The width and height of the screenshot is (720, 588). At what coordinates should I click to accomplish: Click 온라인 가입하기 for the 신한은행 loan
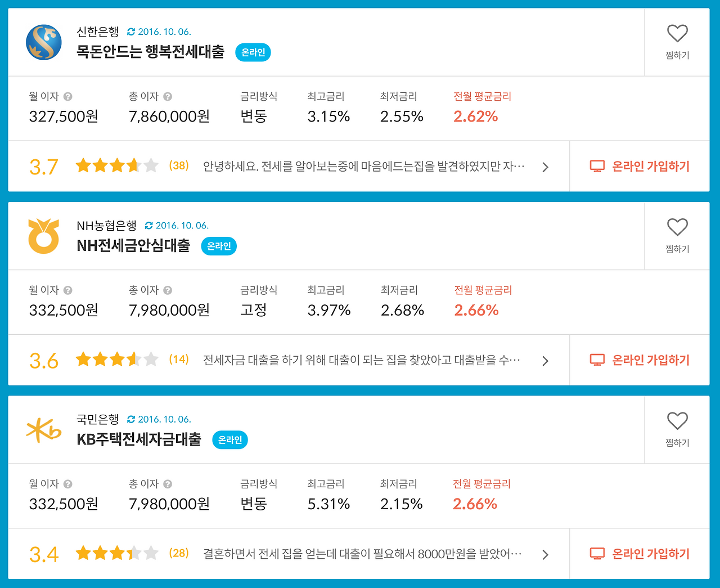pyautogui.click(x=640, y=167)
